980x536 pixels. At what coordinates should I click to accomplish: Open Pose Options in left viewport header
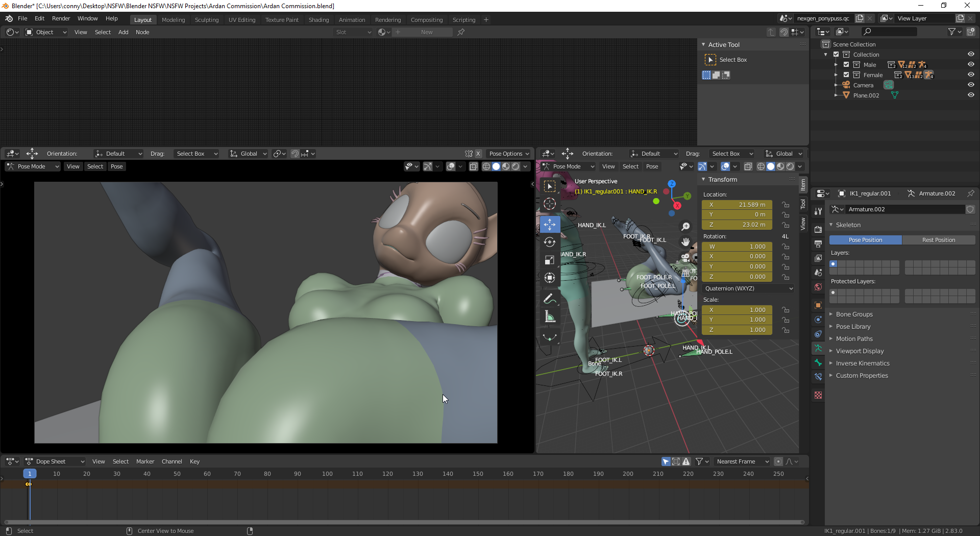pyautogui.click(x=508, y=154)
